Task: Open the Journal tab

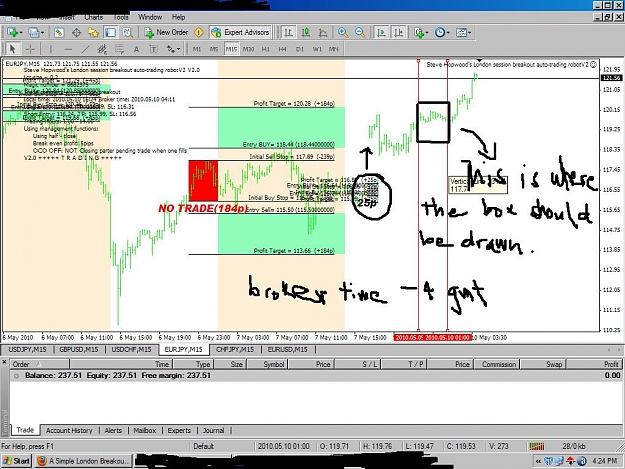Action: (x=214, y=430)
